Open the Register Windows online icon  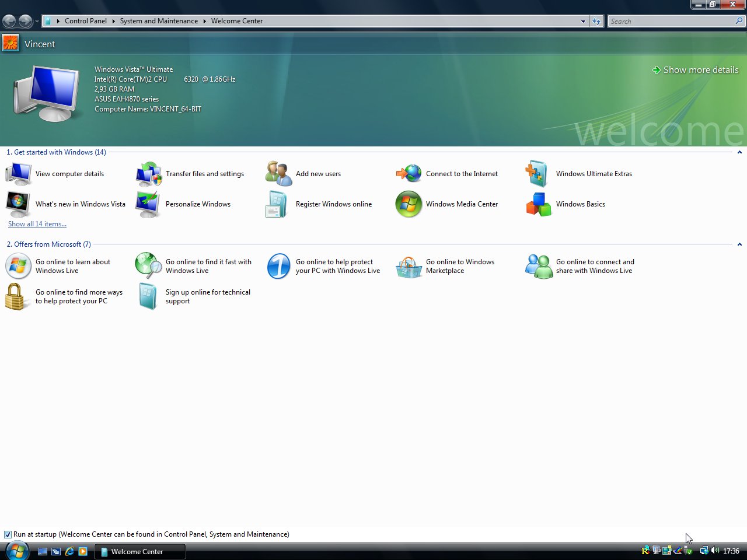(x=277, y=204)
